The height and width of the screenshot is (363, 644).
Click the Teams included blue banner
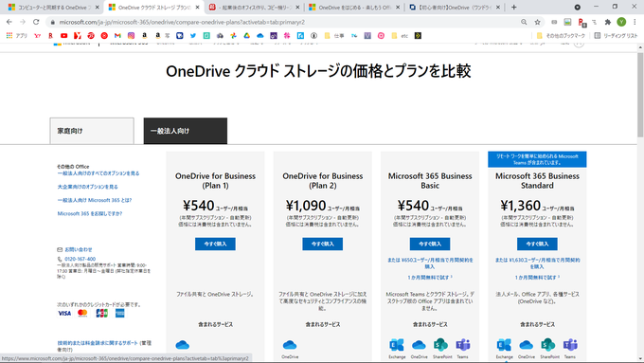point(537,159)
